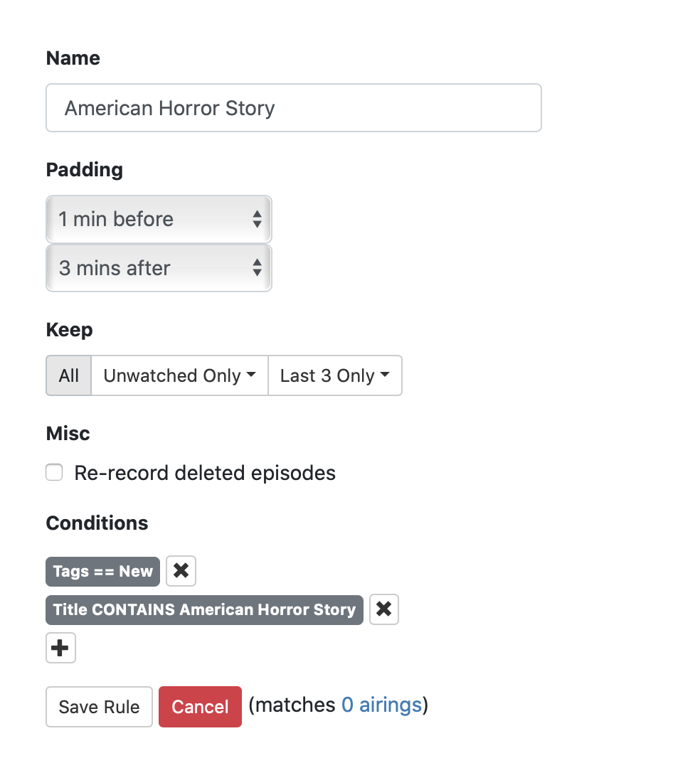700x758 pixels.
Task: Click the Tags == New condition badge
Action: pos(102,572)
